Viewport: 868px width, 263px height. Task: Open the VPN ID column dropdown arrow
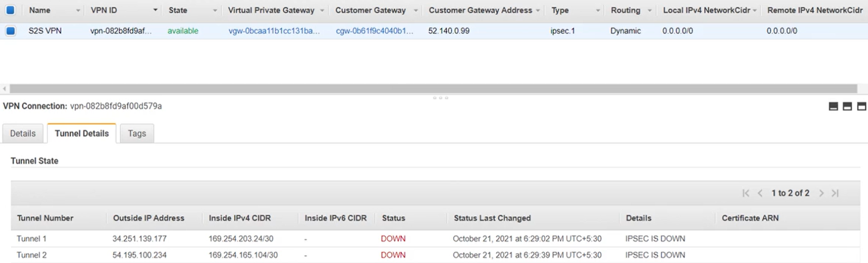(155, 11)
